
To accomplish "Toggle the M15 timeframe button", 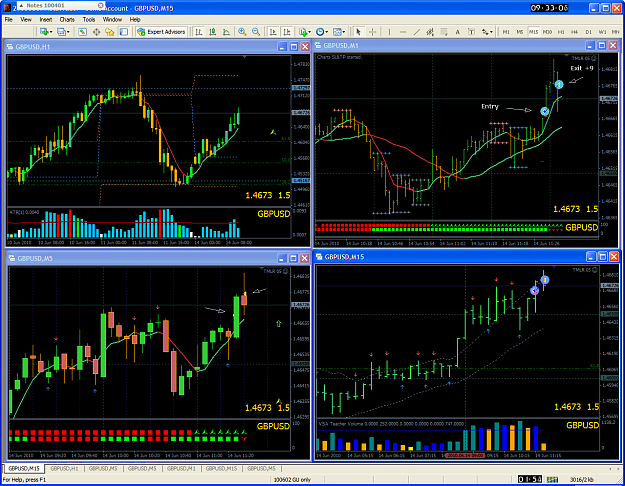I will [x=533, y=32].
